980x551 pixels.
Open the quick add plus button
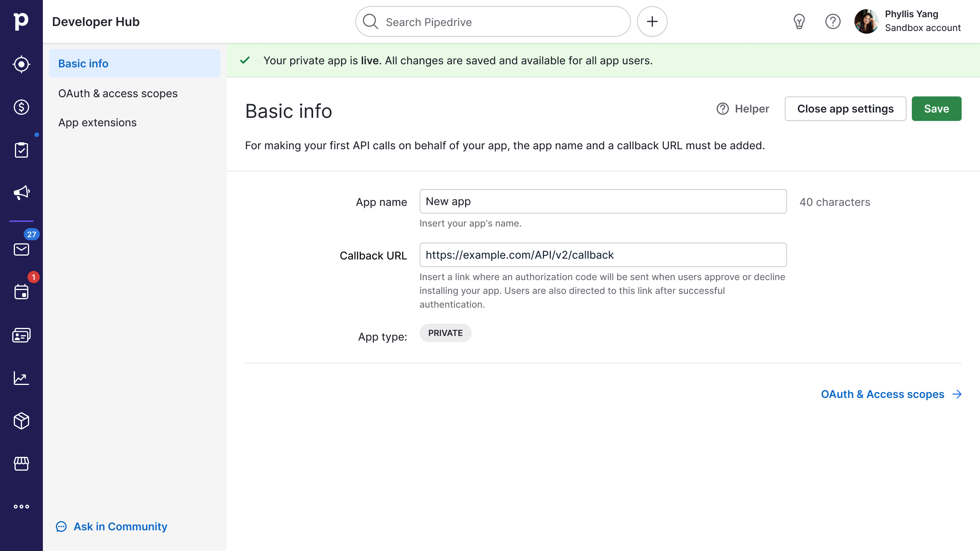652,21
